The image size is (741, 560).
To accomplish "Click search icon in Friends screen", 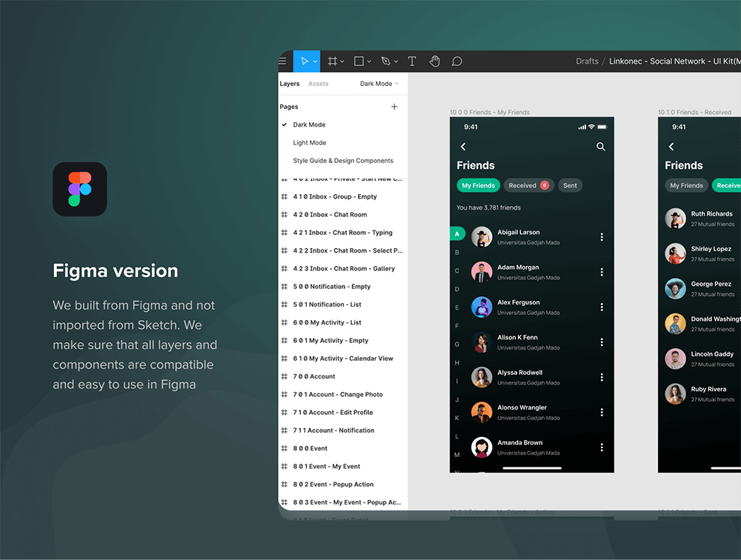I will 601,147.
